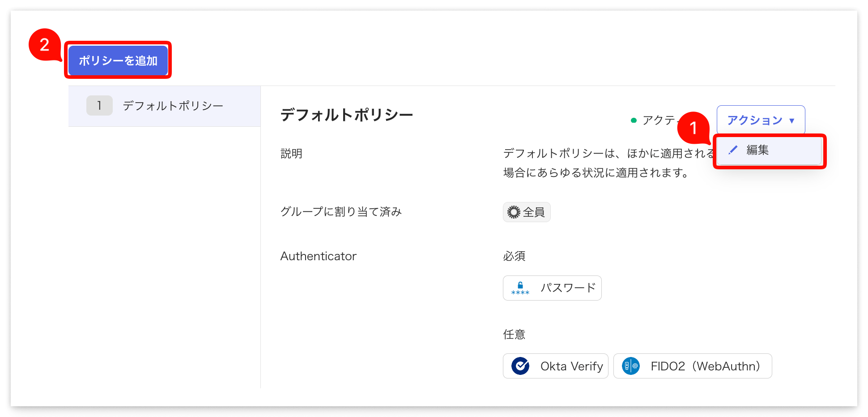Click the 全員 group assignment badge
868x417 pixels.
click(x=527, y=212)
